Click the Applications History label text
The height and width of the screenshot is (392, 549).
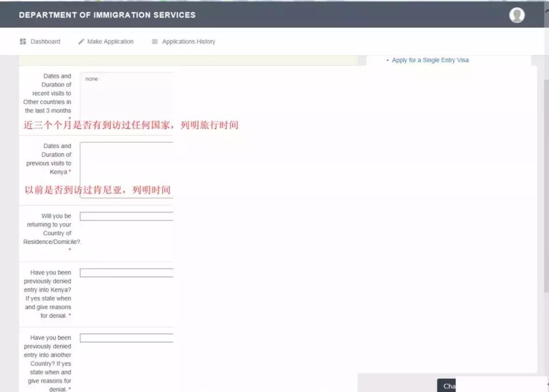point(189,41)
